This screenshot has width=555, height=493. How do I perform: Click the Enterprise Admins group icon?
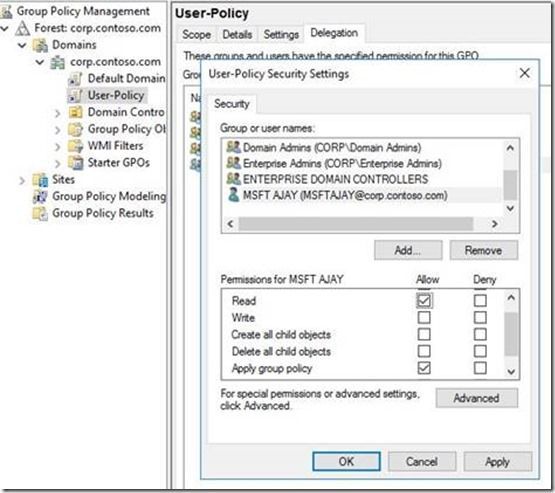pyautogui.click(x=233, y=163)
